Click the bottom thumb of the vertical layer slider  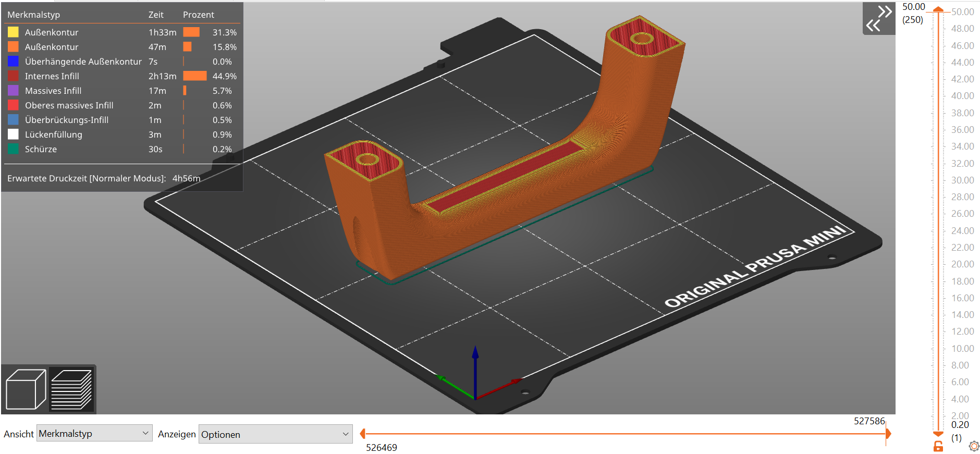[938, 433]
